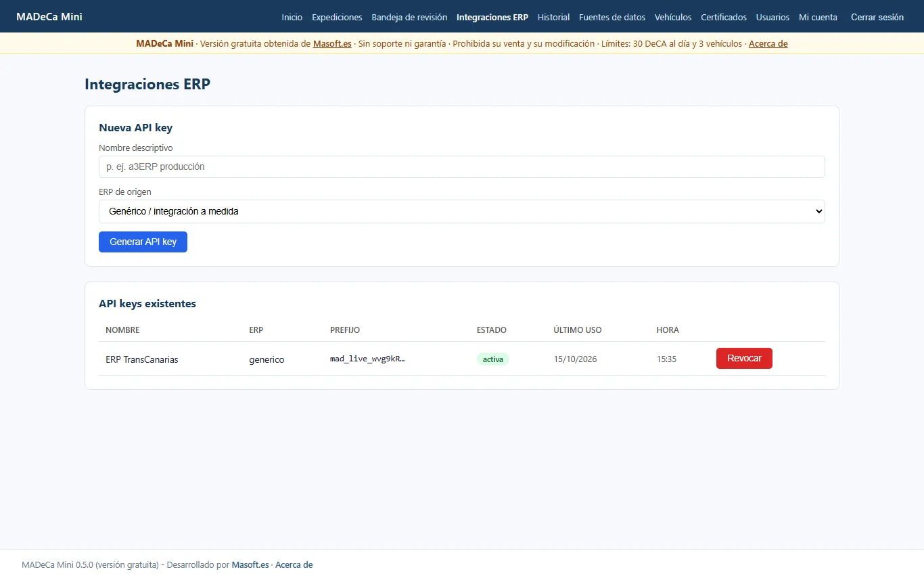Open Bandeja de revisión
Screen dimensions: 924x582
point(409,17)
